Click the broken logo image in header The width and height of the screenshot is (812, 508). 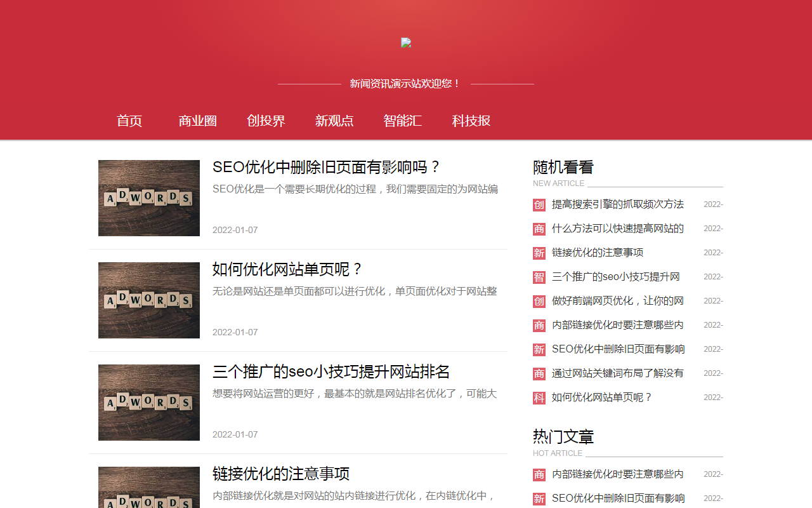(x=406, y=43)
